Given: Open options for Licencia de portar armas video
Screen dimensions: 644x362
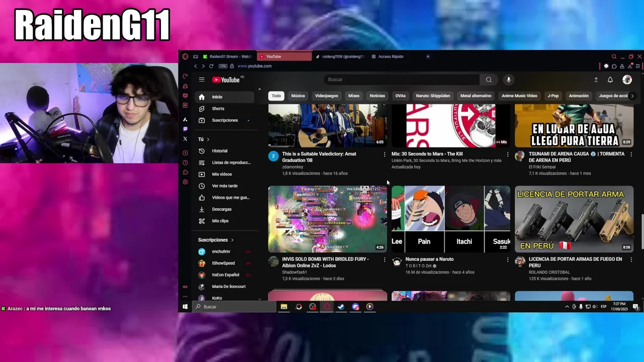Looking at the screenshot, I should coord(631,259).
